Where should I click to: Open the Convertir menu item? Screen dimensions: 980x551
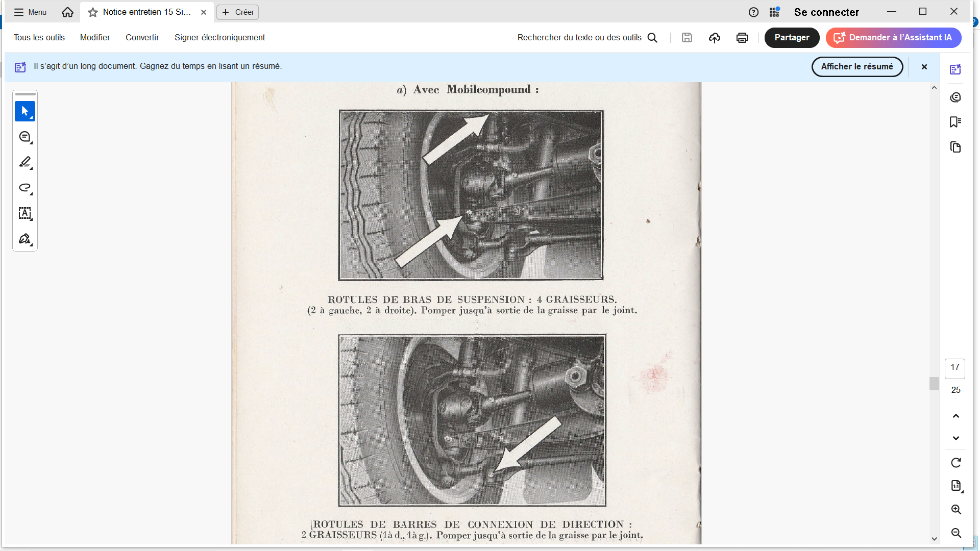pyautogui.click(x=142, y=38)
